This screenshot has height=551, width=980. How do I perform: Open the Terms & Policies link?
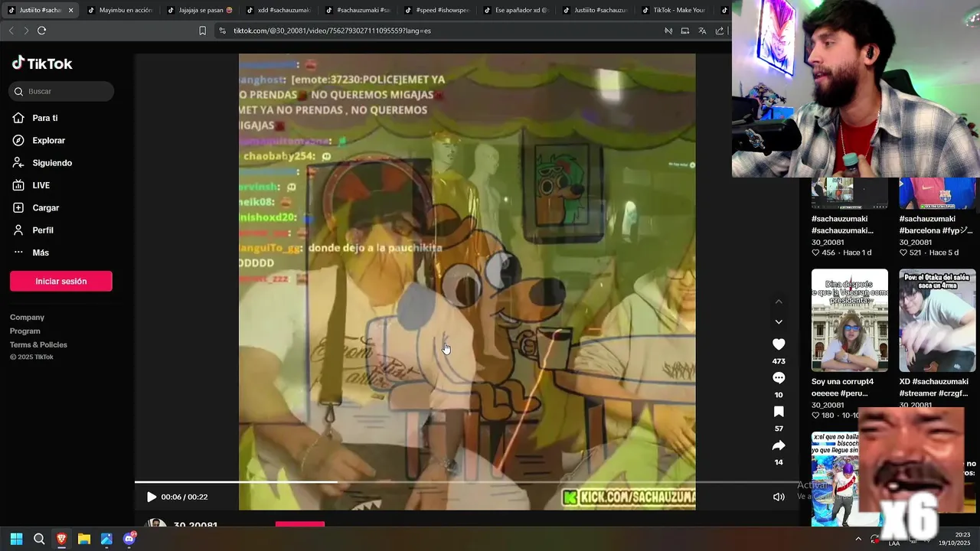point(38,344)
